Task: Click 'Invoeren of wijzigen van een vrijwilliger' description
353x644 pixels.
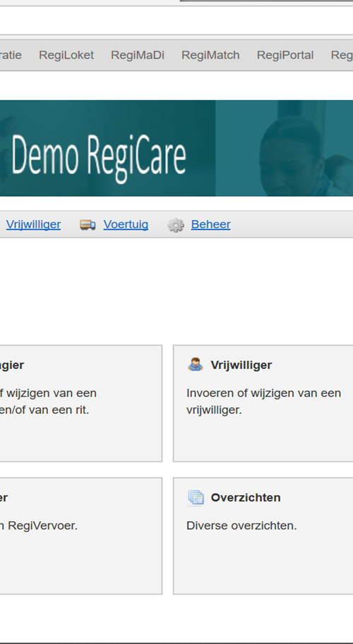Action: coord(264,401)
